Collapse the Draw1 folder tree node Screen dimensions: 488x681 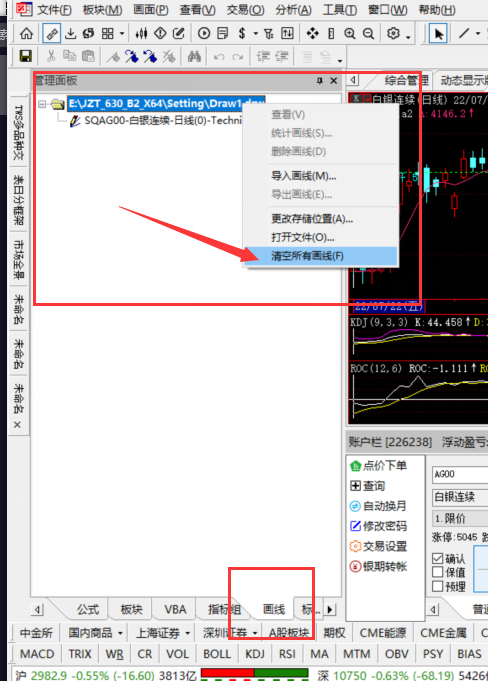coord(42,104)
